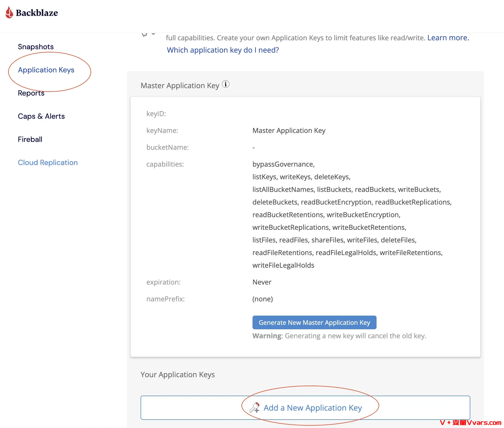Click the 'deleteBuckets, readBucketEncryption' capabilities line
Viewport: 504px width, 428px height.
point(352,202)
